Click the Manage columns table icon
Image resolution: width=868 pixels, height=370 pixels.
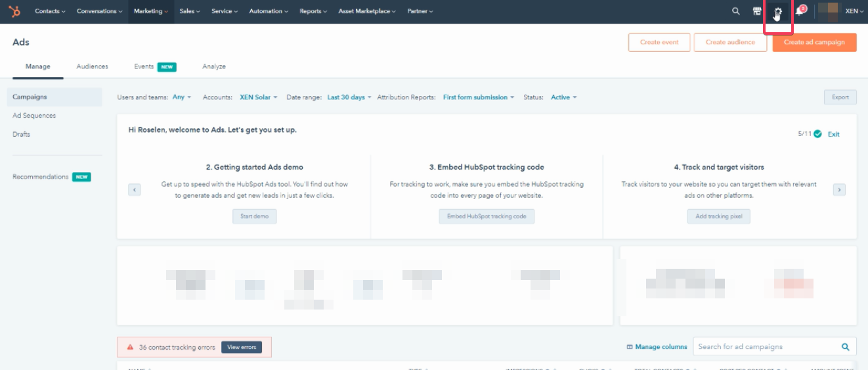(630, 347)
